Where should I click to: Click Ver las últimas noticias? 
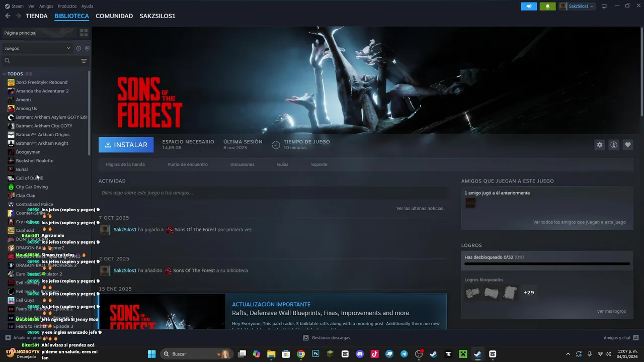[420, 208]
